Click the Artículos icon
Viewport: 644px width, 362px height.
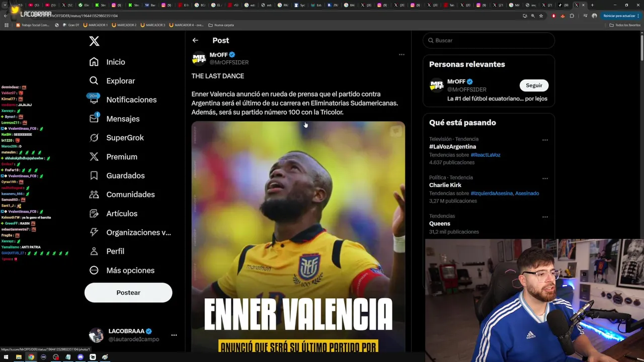click(x=94, y=214)
